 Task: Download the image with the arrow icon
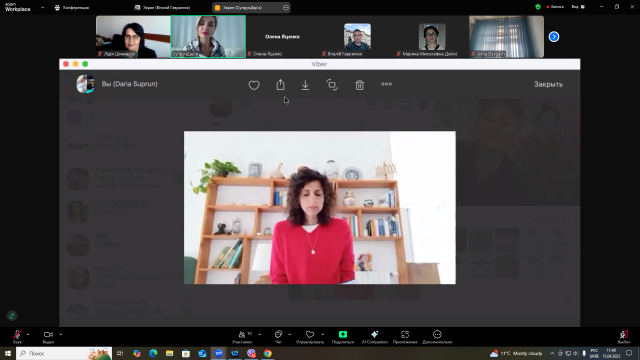[x=305, y=85]
